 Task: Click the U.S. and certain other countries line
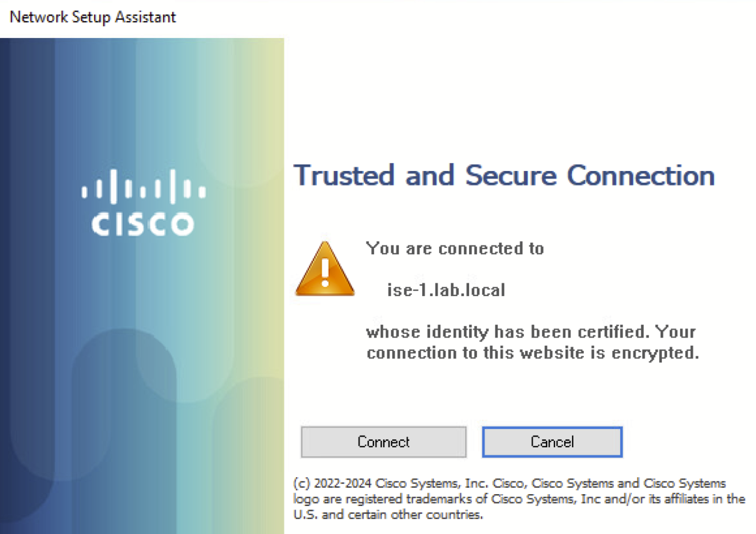point(388,515)
